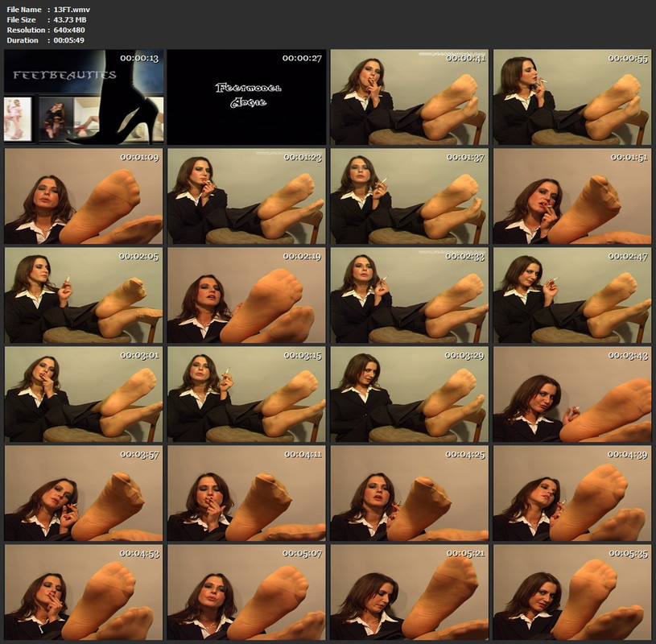The width and height of the screenshot is (656, 644).
Task: Open the frame stamped 00:03:43
Action: 572,394
